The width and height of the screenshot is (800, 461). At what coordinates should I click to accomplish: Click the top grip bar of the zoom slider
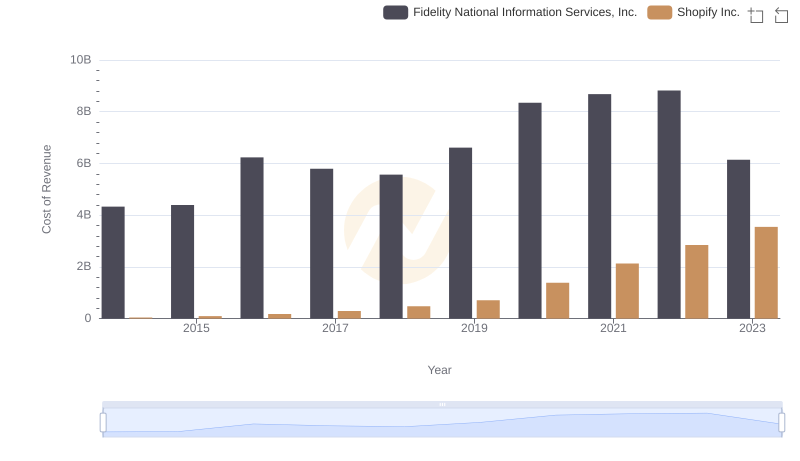point(442,404)
